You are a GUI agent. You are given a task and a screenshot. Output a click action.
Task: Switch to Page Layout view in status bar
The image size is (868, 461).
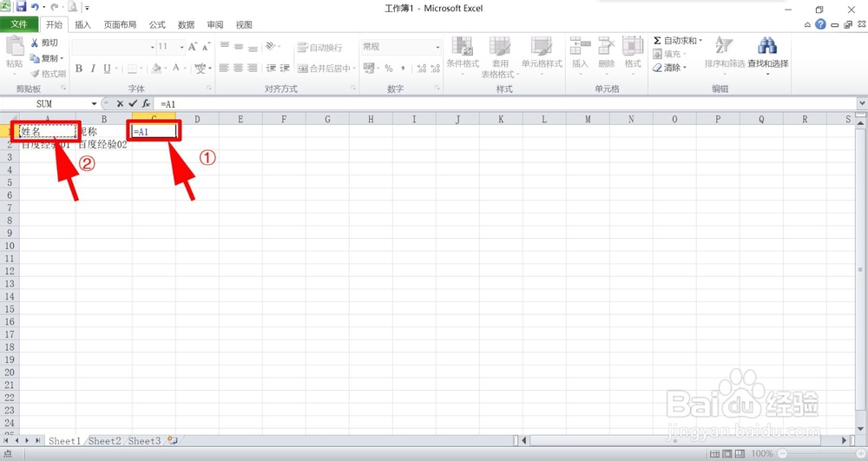[x=727, y=454]
